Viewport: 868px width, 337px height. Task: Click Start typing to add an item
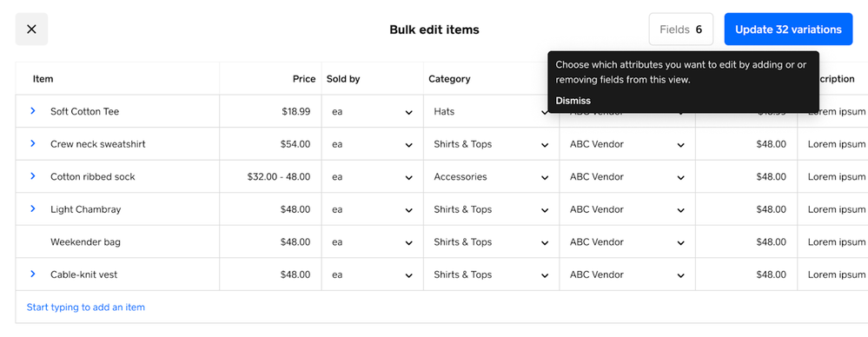coord(86,307)
